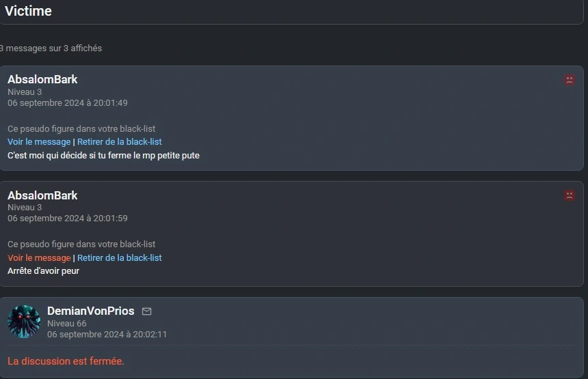Click "Retirer de la black-list" in the 20:01:59 post
The height and width of the screenshot is (379, 588).
click(119, 257)
